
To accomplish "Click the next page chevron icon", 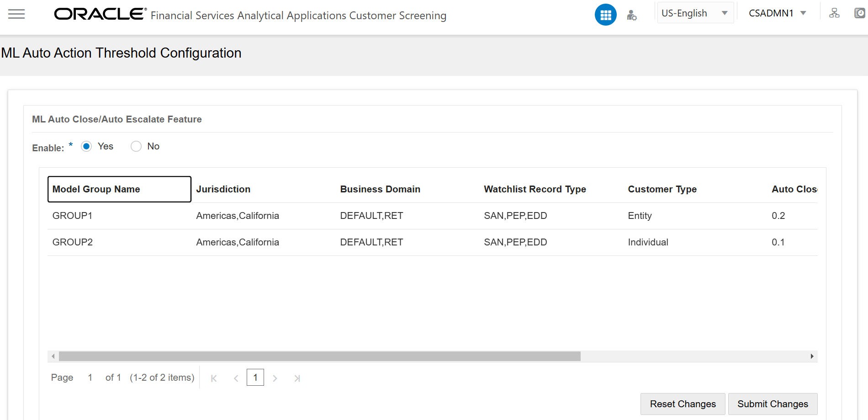I will coord(275,378).
